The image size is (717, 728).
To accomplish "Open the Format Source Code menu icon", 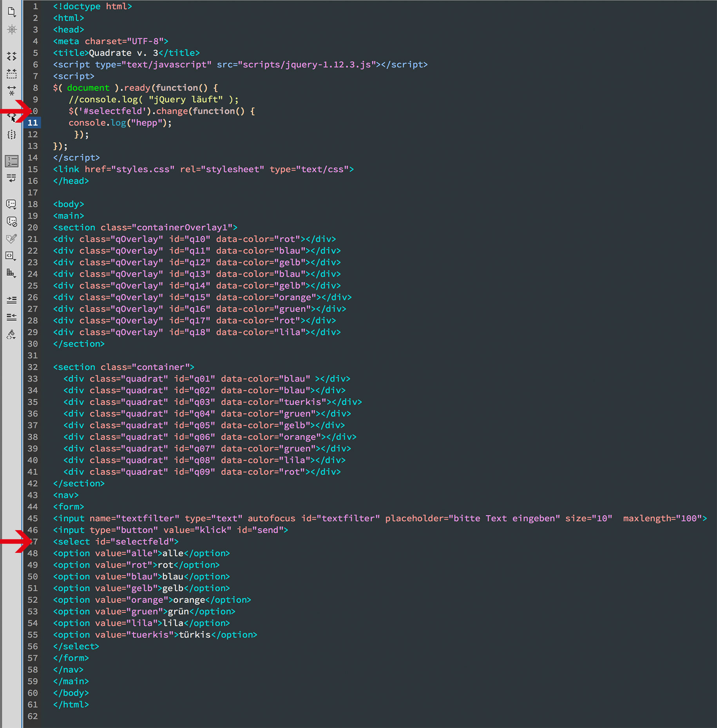I will 12,335.
